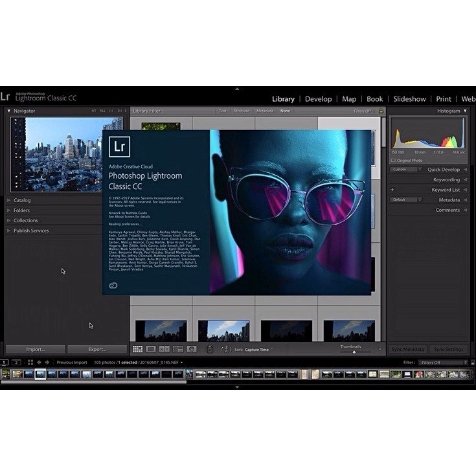Viewport: 476px width, 476px height.
Task: Click the highlighted selected filmstrip thumbnail
Action: (x=40, y=374)
